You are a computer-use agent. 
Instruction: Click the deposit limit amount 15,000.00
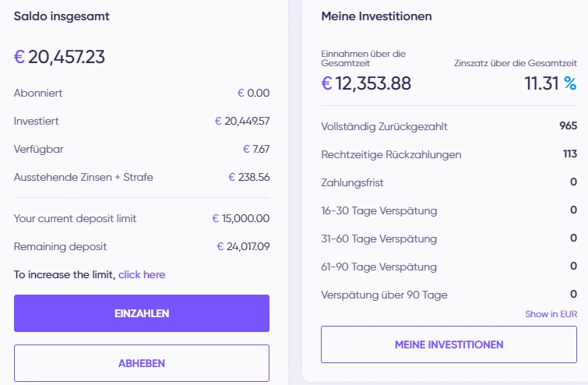(245, 218)
